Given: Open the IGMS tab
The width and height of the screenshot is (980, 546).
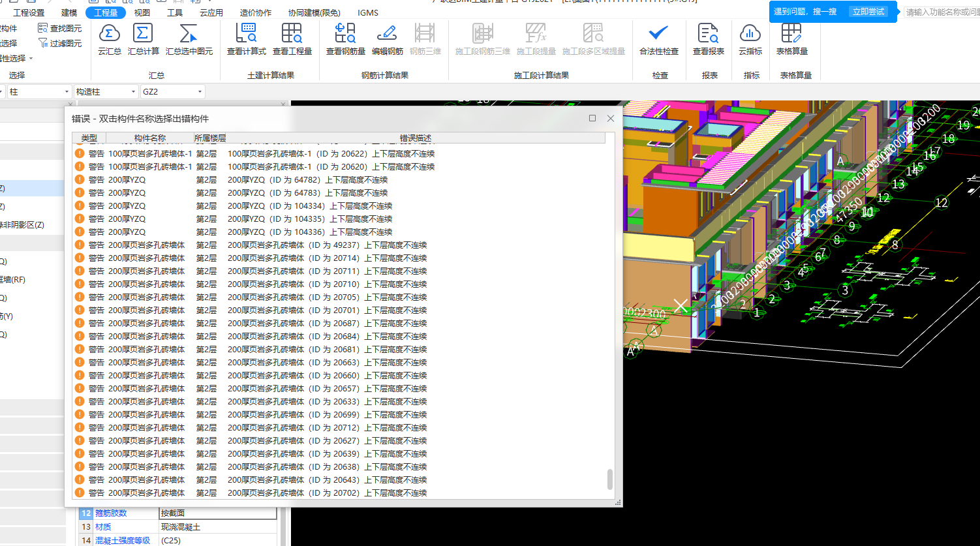Looking at the screenshot, I should click(x=368, y=12).
